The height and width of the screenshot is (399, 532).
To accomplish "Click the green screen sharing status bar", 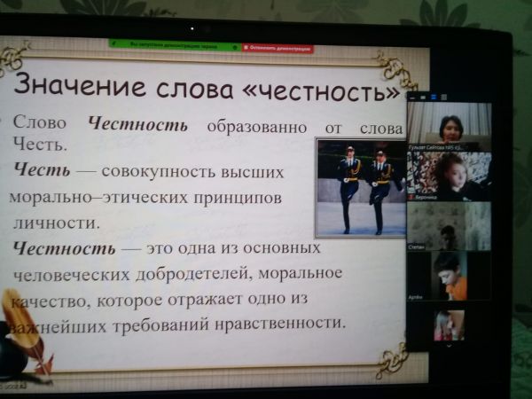I will [x=174, y=44].
